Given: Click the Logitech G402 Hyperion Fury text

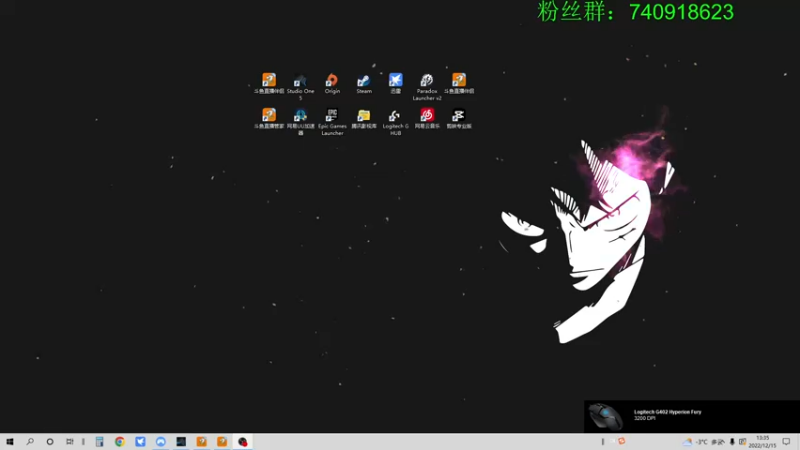Looking at the screenshot, I should point(667,412).
